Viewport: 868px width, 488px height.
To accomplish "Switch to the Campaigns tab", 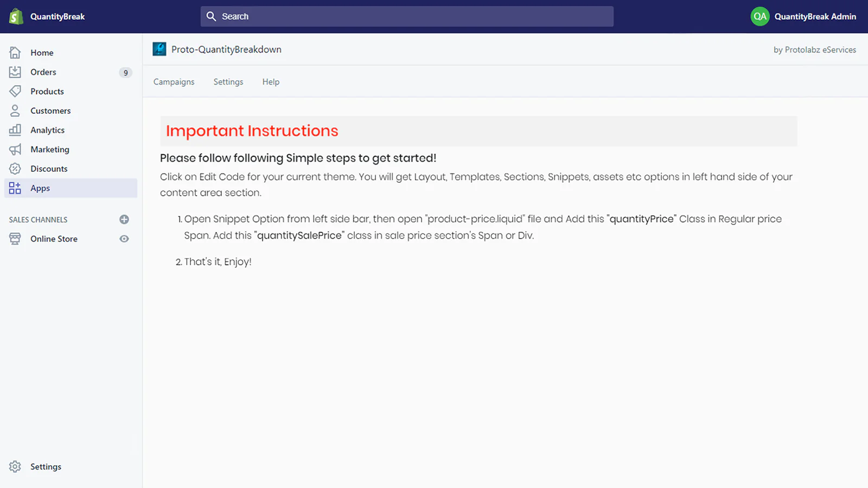I will point(174,82).
